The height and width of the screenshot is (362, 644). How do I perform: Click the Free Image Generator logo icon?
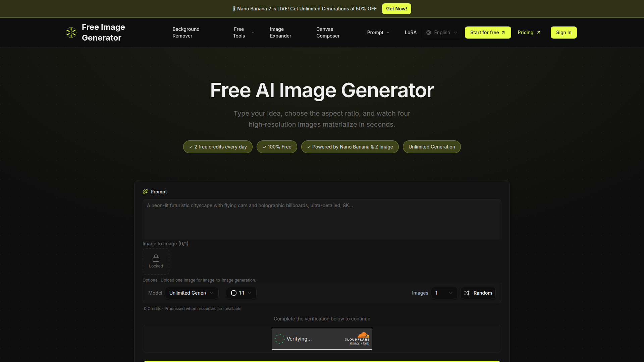pos(71,33)
